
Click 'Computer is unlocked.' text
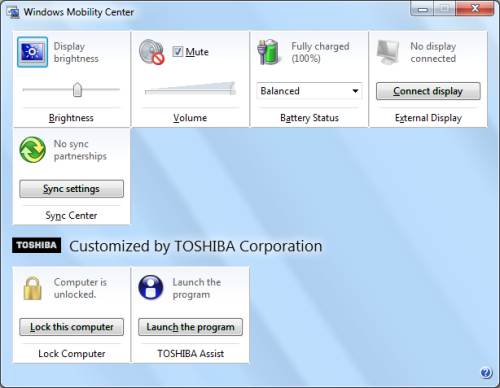point(80,288)
